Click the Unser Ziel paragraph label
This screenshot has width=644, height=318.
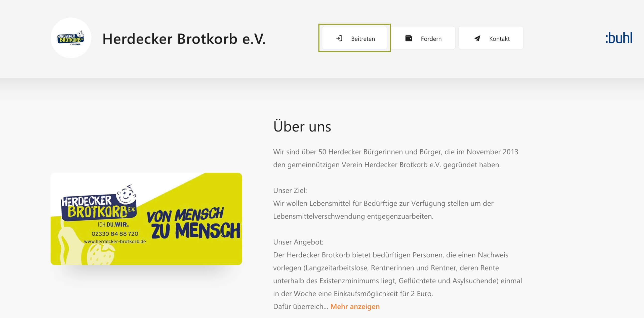[290, 191]
